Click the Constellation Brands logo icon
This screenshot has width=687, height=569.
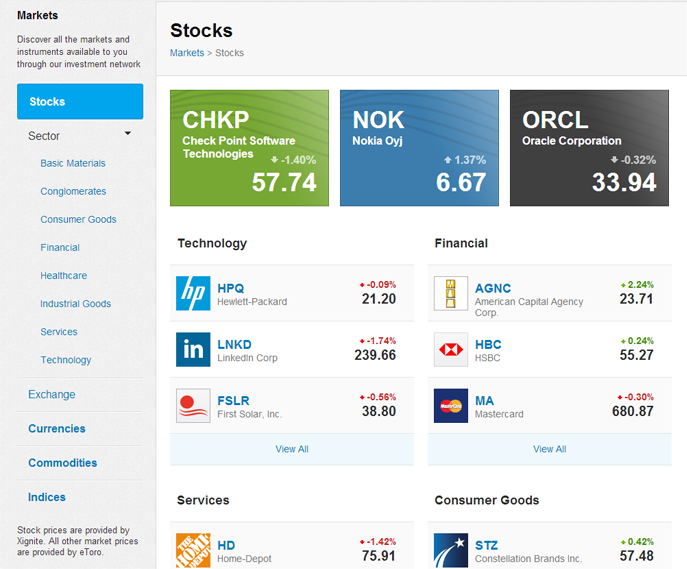pos(451,550)
